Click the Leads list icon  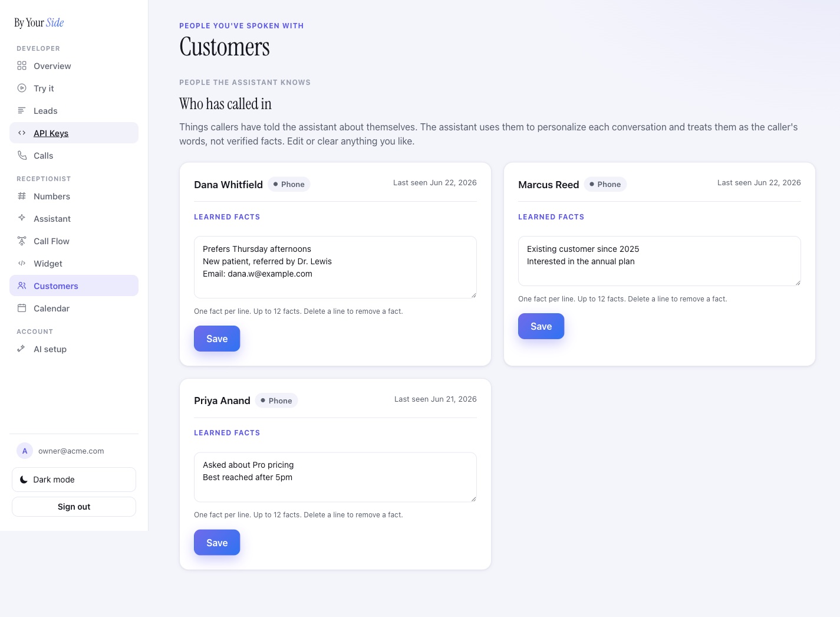(22, 110)
